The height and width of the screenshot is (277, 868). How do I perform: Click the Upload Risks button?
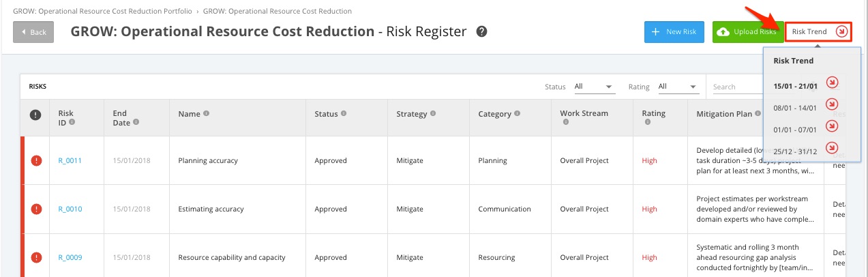point(747,32)
